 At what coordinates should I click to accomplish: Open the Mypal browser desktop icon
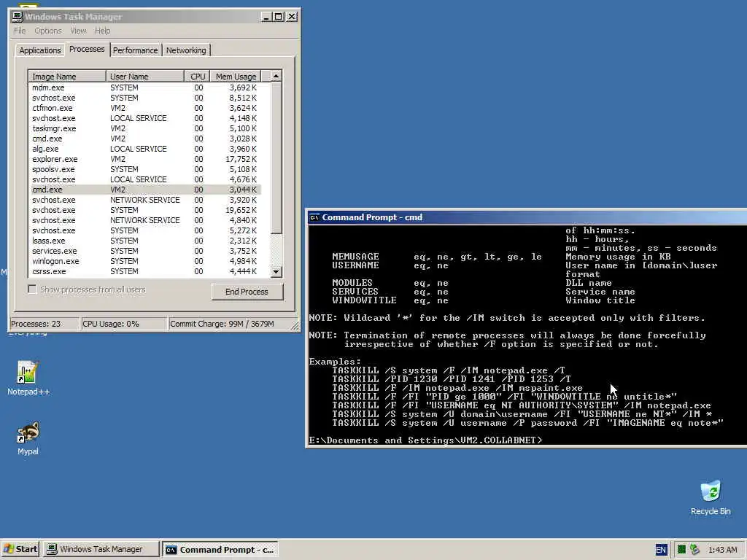point(28,438)
